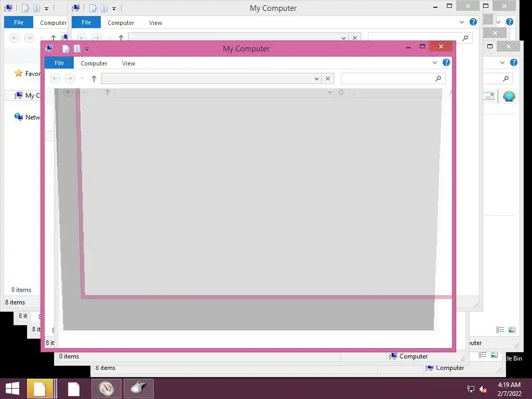This screenshot has width=532, height=399.
Task: Click the Back arrow in the pink-bordered window
Action: 55,78
